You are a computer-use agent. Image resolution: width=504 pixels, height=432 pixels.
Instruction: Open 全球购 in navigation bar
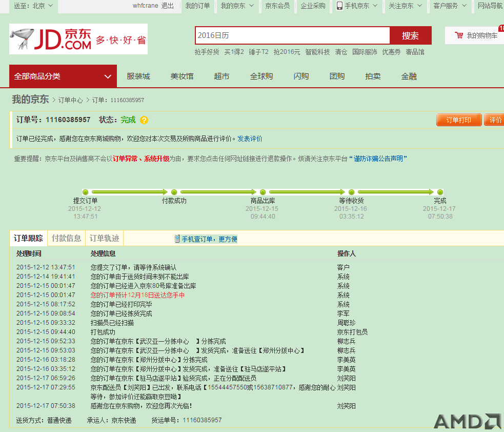coord(261,76)
